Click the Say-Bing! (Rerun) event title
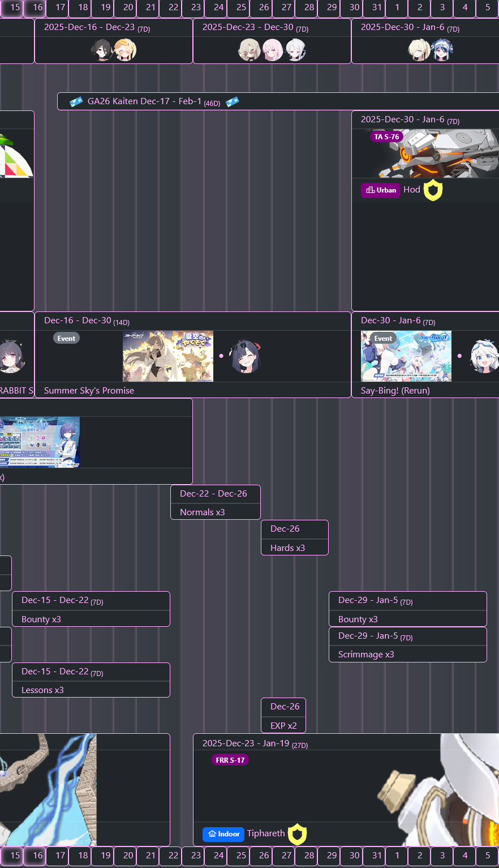Screen dimensions: 499x868 tap(395, 391)
